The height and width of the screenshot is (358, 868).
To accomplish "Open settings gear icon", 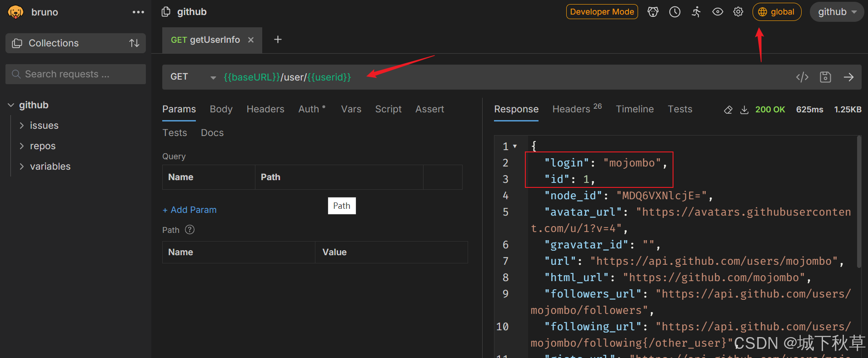I will [x=738, y=12].
